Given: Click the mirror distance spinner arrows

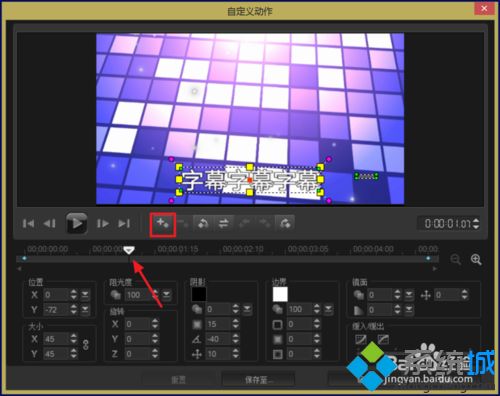Looking at the screenshot, I should tap(465, 295).
